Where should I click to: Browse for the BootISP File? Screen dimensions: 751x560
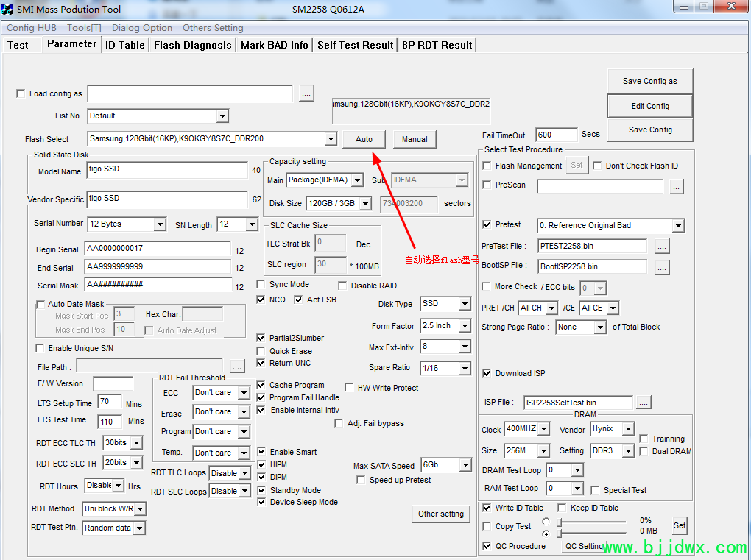[x=661, y=267]
